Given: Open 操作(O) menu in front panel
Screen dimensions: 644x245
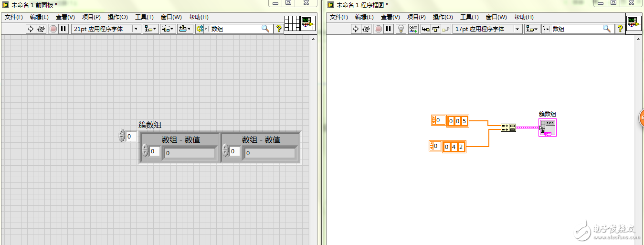Looking at the screenshot, I should (118, 17).
